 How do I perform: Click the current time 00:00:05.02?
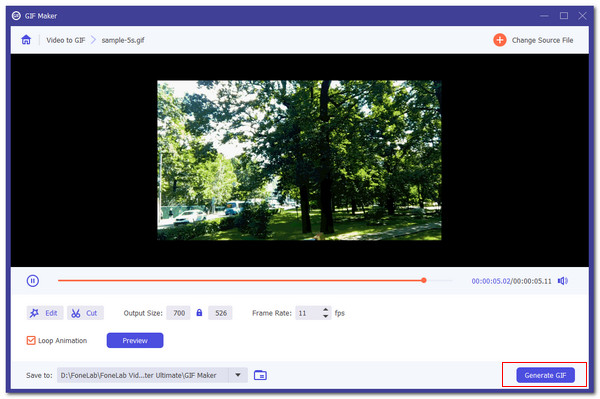click(x=491, y=281)
